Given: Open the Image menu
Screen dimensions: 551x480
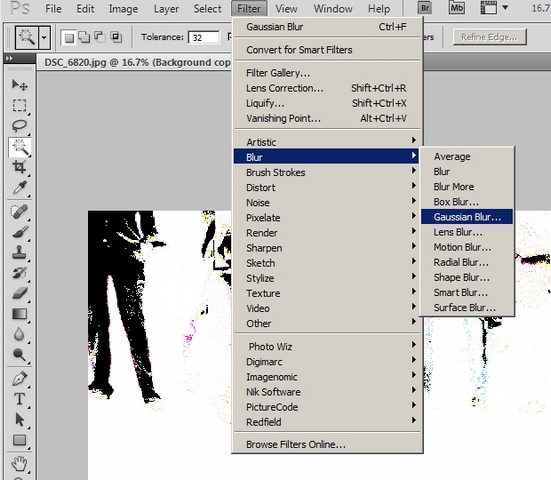Looking at the screenshot, I should click(123, 8).
